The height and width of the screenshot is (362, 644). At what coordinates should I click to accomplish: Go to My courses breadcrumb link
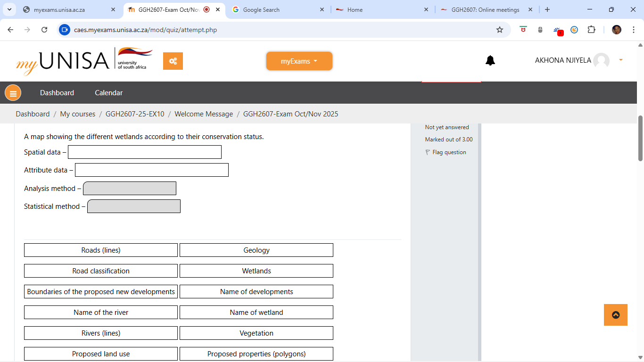click(77, 114)
